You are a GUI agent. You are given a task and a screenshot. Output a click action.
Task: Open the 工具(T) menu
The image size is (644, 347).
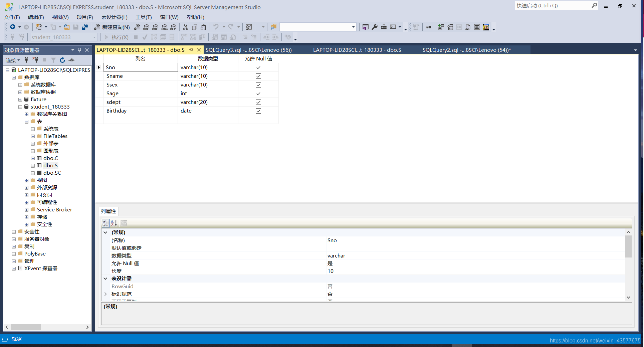144,17
